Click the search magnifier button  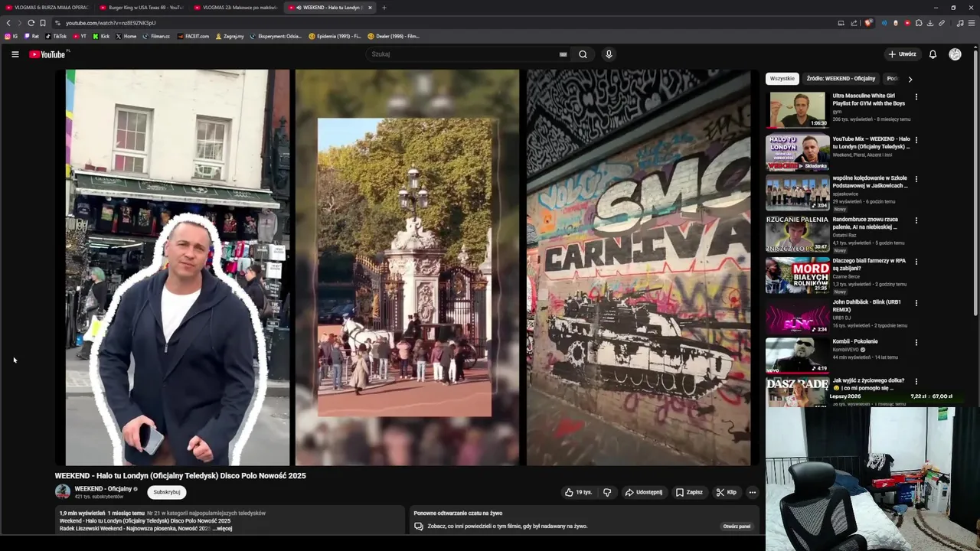point(583,54)
